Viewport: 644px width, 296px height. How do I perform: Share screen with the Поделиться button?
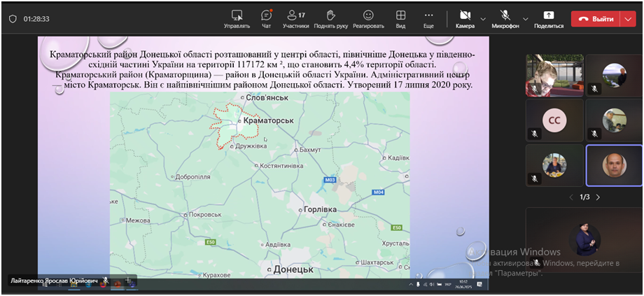point(548,19)
